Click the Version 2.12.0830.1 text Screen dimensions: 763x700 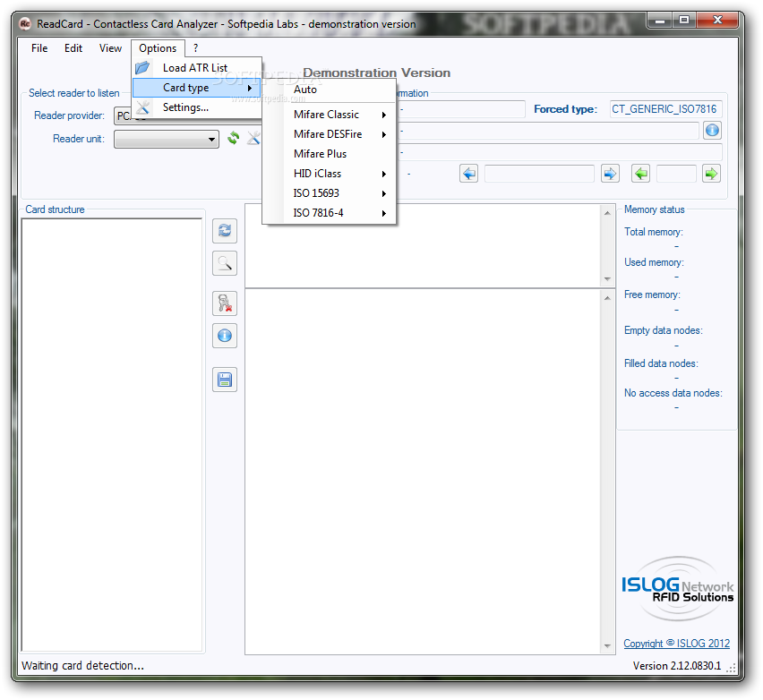676,665
